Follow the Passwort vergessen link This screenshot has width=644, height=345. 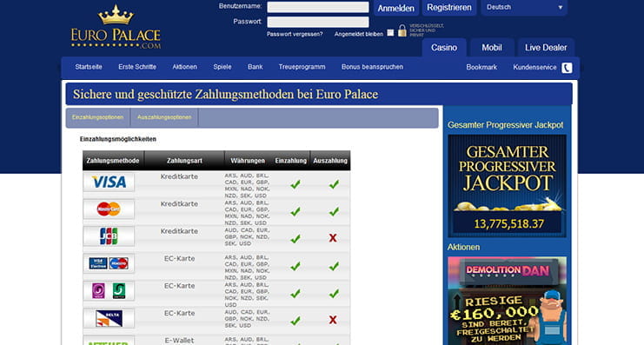click(295, 34)
